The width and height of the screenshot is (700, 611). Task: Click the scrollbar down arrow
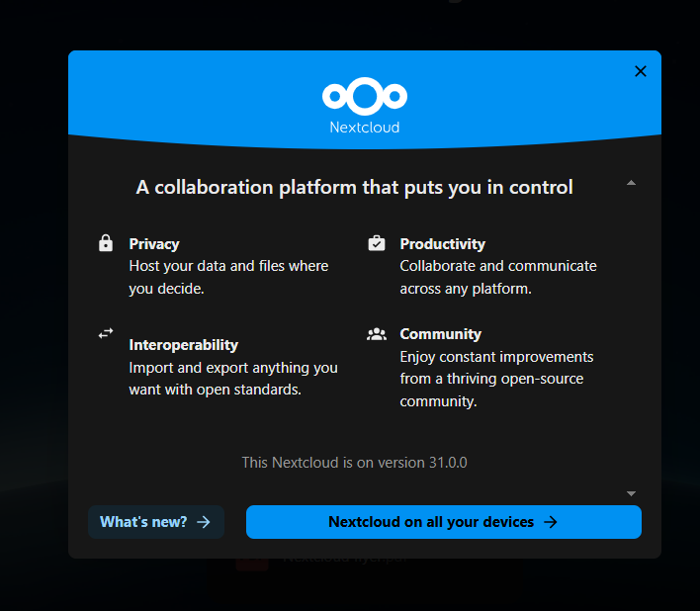(x=631, y=493)
